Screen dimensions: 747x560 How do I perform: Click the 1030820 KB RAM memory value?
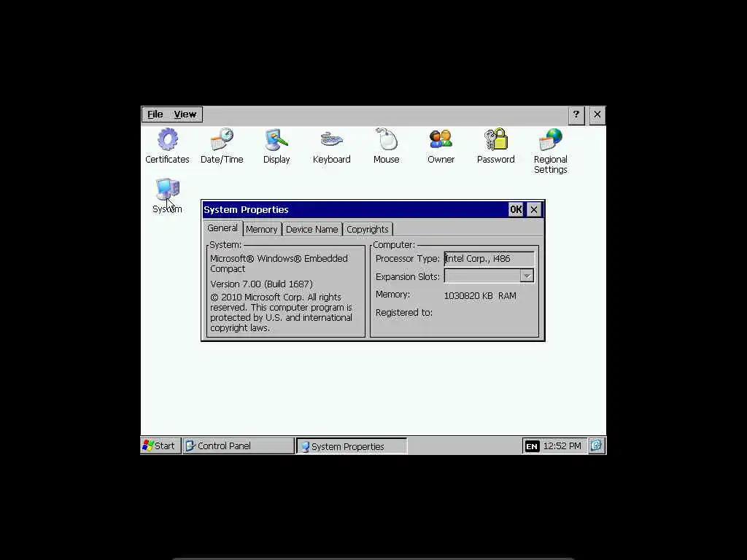click(x=480, y=296)
